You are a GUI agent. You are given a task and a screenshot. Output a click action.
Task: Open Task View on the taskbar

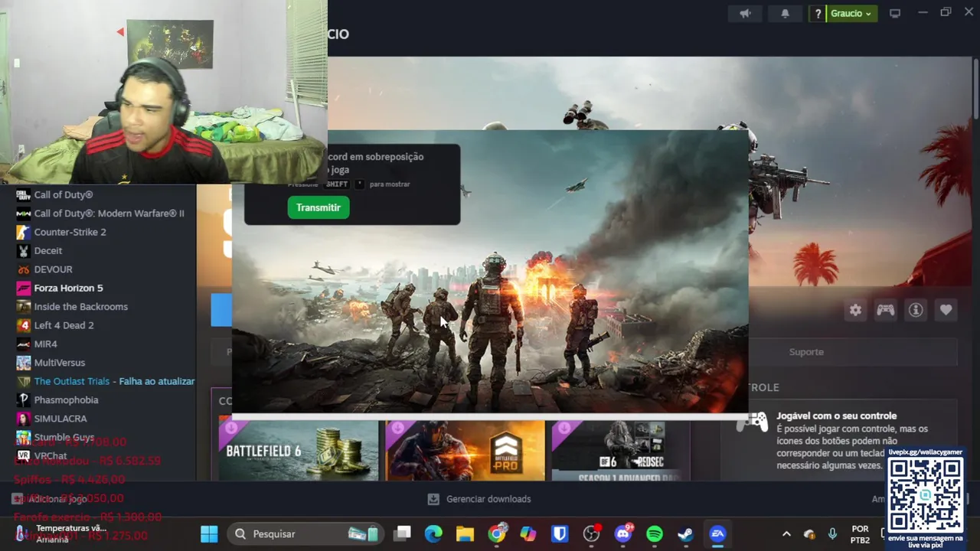coord(403,533)
